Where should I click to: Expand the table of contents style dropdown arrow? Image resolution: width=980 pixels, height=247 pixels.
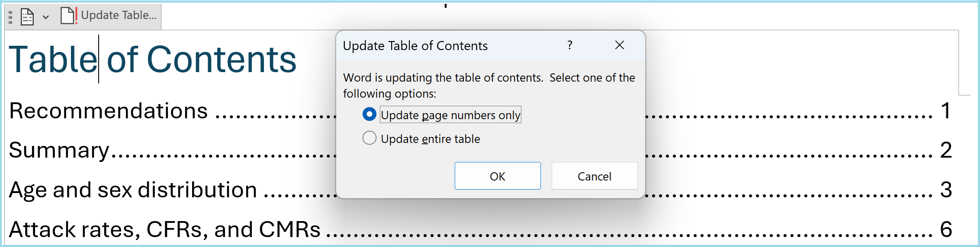pos(46,17)
